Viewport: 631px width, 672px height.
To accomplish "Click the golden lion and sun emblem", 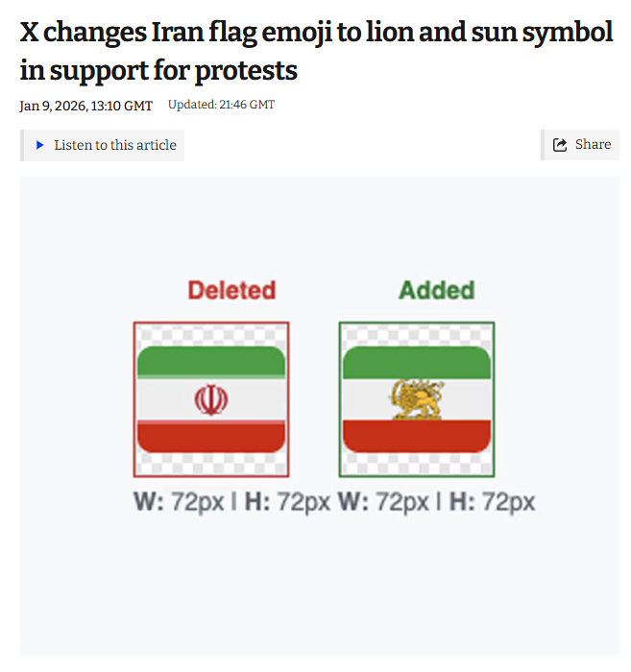I will (416, 398).
